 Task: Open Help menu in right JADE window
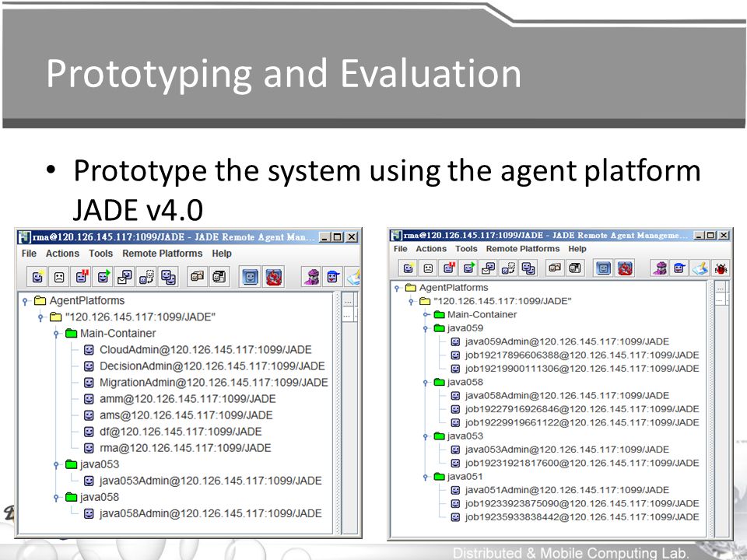(577, 249)
